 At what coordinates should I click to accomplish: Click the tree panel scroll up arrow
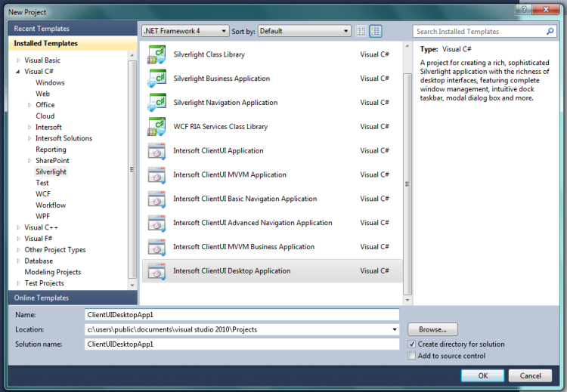point(132,55)
